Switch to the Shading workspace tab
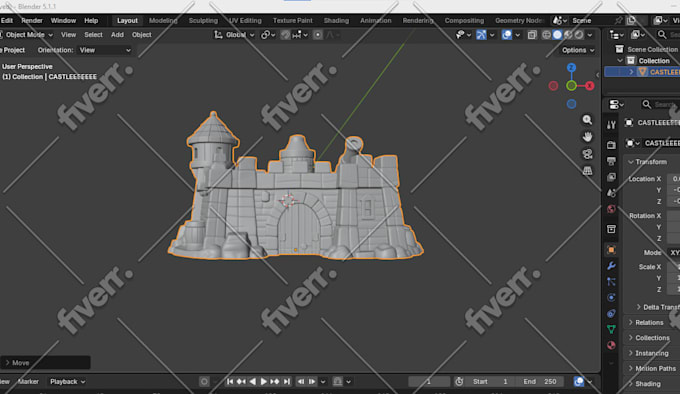The width and height of the screenshot is (680, 394). 336,20
